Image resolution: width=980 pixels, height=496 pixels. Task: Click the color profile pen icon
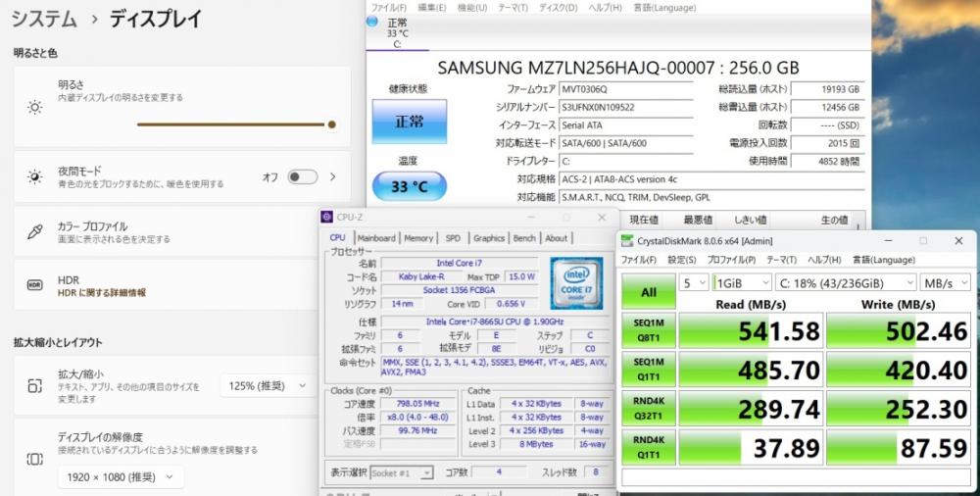[35, 231]
